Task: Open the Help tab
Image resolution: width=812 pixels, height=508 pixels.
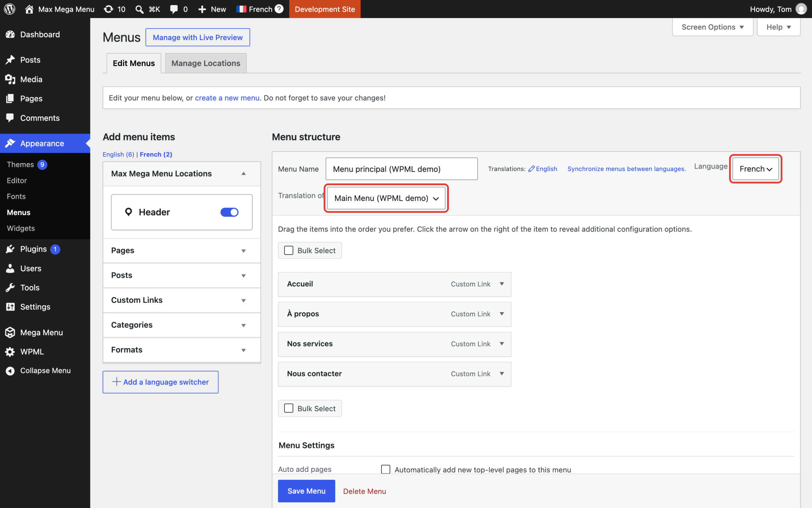Action: (778, 27)
